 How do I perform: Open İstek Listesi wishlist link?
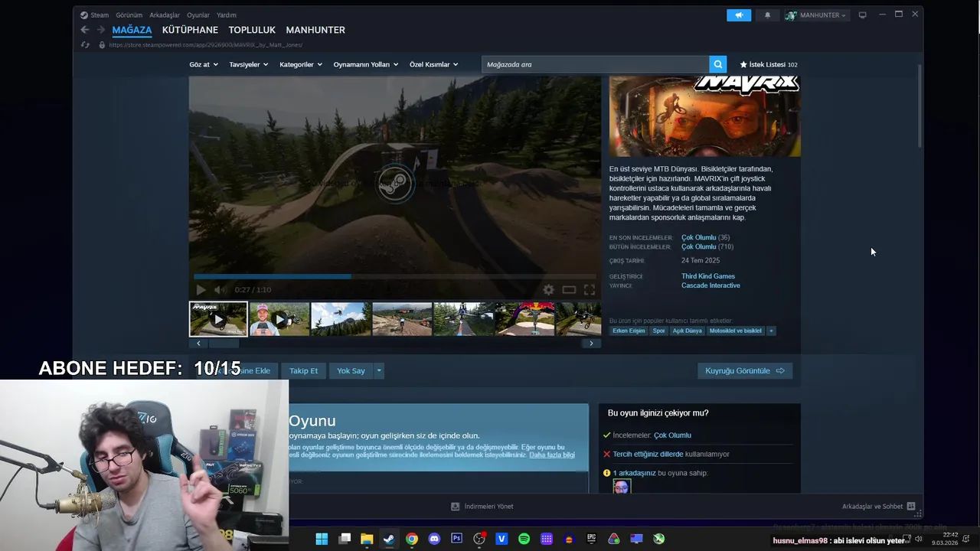pos(769,64)
